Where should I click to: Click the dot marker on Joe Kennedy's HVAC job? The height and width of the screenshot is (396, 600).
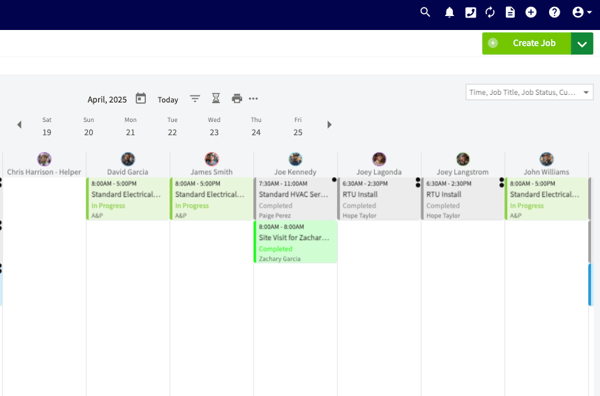[334, 180]
